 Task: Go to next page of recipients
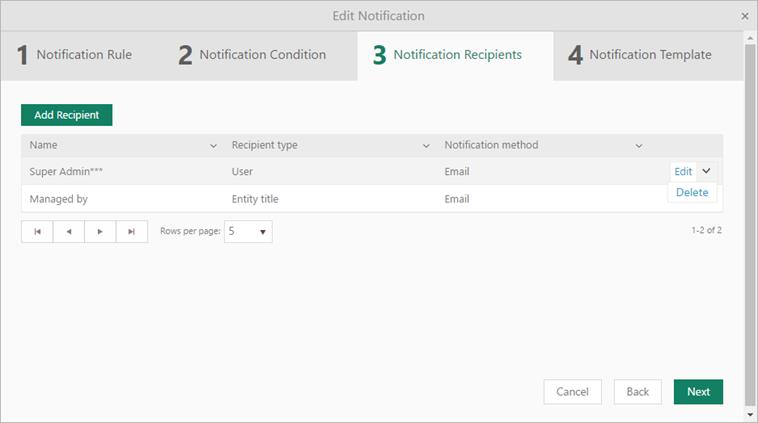[x=100, y=232]
